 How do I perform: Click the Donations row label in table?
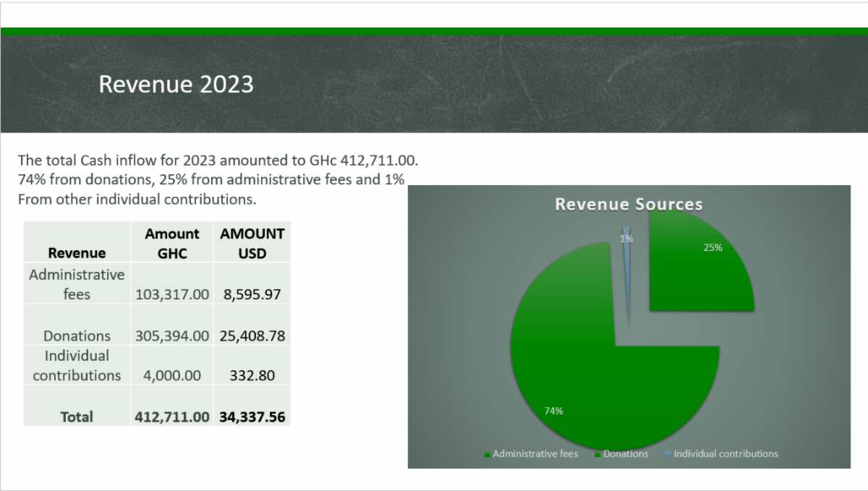coord(77,336)
